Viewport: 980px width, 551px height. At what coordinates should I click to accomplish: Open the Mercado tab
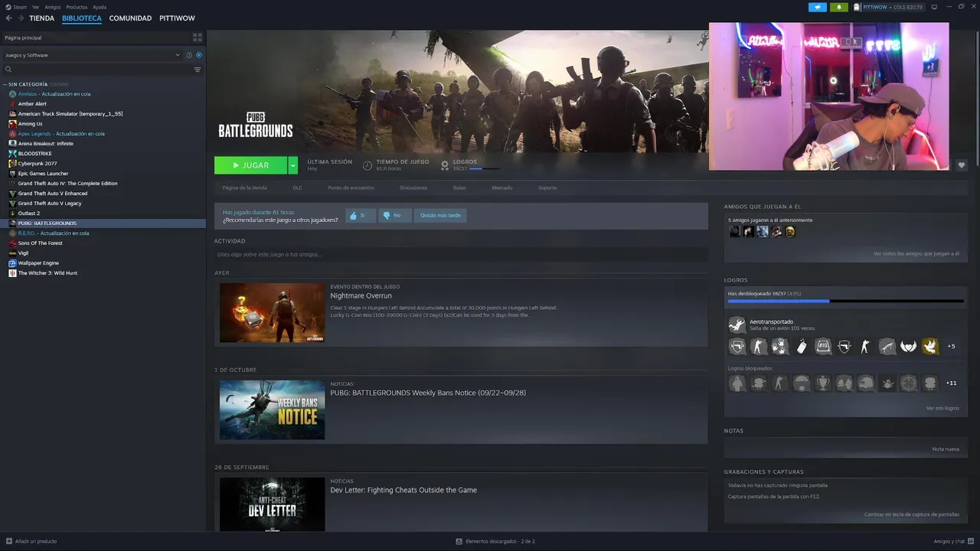click(x=502, y=187)
